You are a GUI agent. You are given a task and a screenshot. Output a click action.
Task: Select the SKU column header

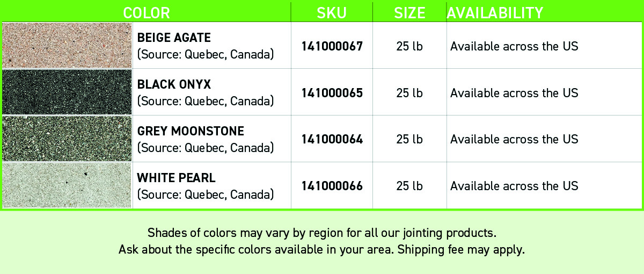[x=332, y=13]
